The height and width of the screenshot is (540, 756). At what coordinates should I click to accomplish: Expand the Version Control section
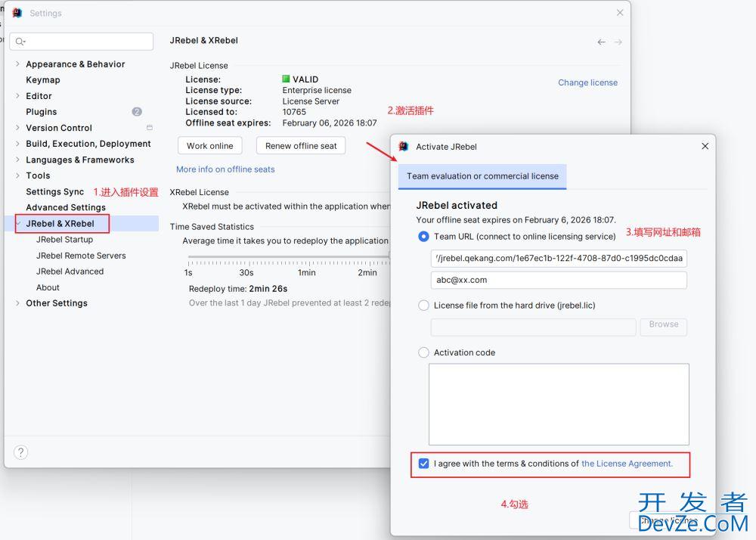[17, 127]
